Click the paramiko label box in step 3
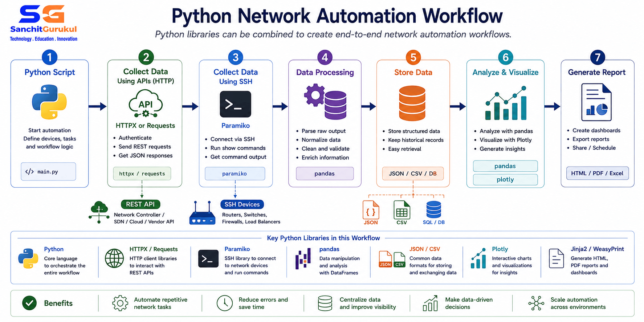644x322 pixels. pyautogui.click(x=235, y=174)
